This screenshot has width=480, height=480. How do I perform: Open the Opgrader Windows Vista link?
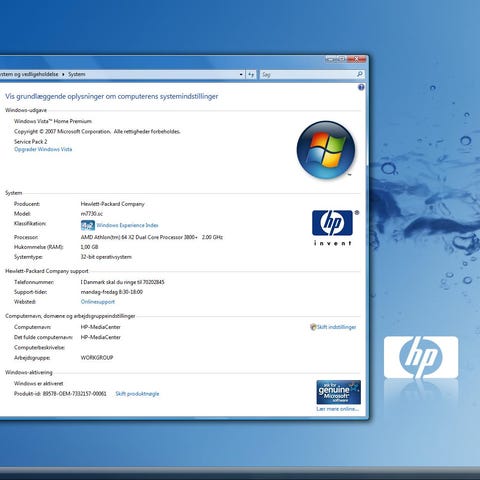point(43,149)
